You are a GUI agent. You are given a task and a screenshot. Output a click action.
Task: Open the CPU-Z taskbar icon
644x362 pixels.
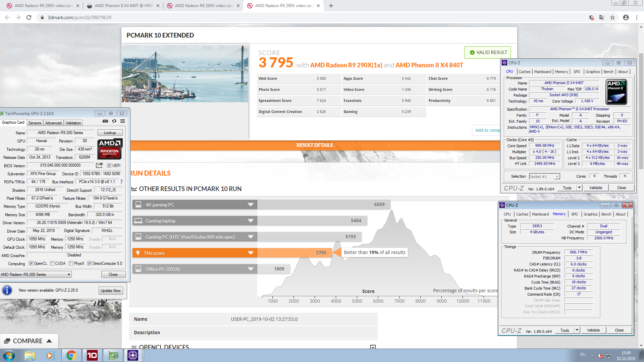point(133,355)
